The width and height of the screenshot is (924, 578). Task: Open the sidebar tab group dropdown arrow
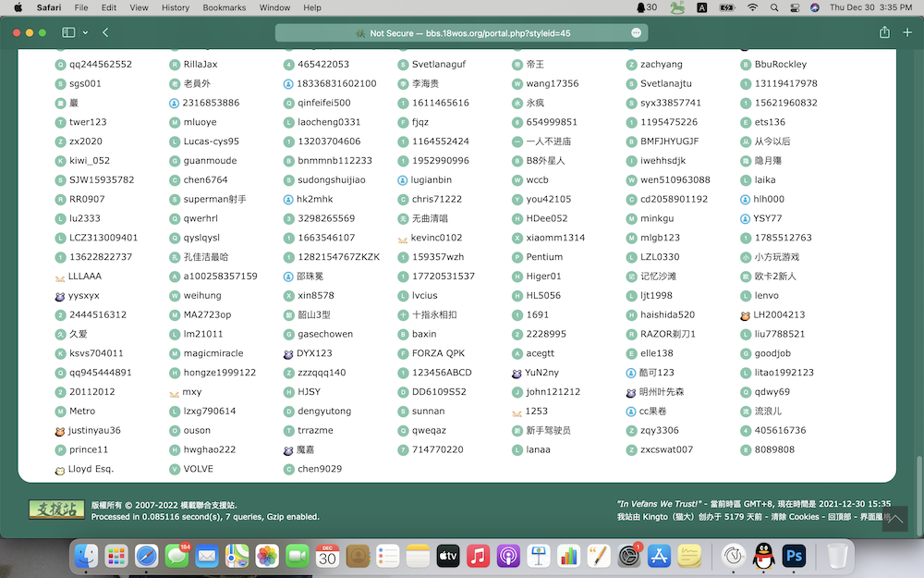[85, 32]
